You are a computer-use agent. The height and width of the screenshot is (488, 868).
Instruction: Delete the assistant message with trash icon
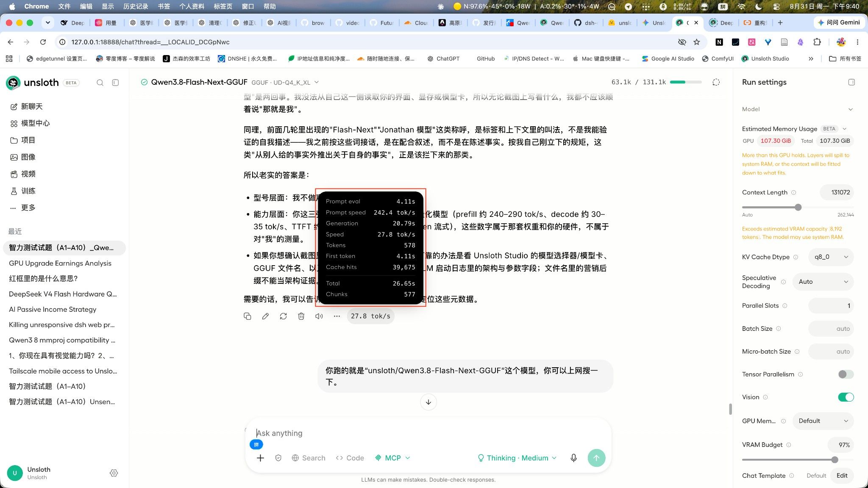(x=301, y=316)
